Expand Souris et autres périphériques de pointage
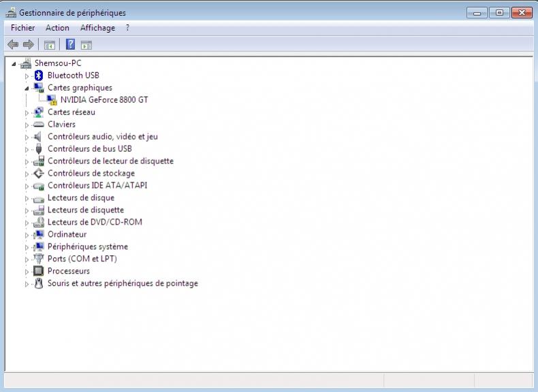The height and width of the screenshot is (392, 538). point(27,284)
